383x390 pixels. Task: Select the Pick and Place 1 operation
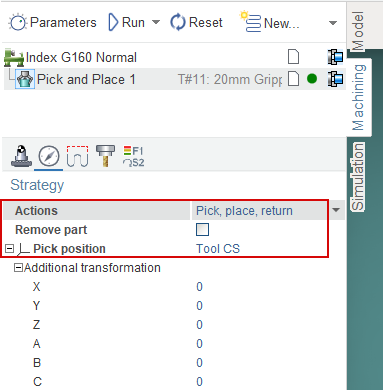click(x=174, y=79)
